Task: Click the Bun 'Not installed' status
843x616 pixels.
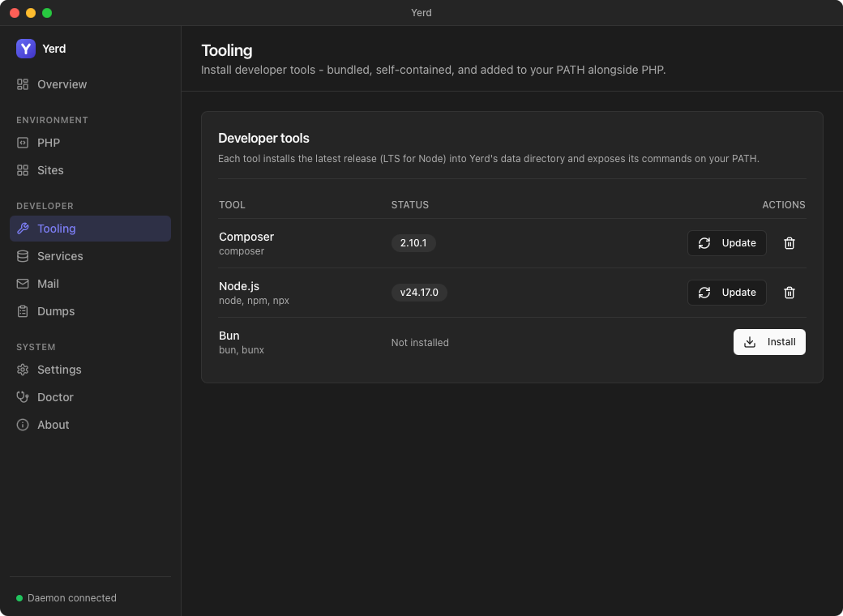Action: [x=420, y=342]
